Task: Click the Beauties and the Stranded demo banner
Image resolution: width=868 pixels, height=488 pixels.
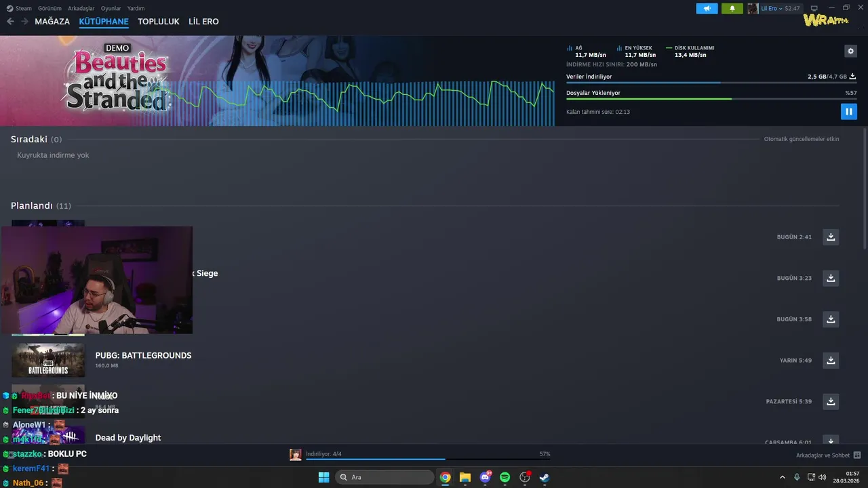Action: (x=277, y=81)
